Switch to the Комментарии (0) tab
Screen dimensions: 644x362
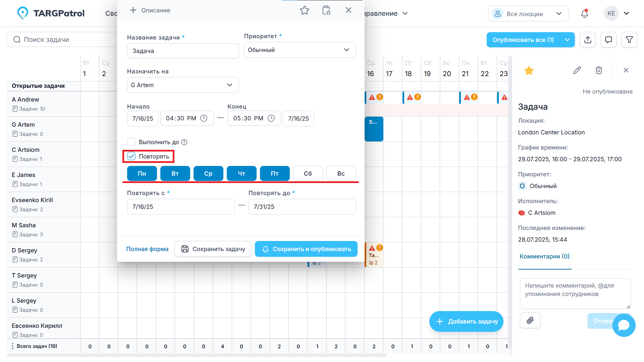tap(544, 256)
